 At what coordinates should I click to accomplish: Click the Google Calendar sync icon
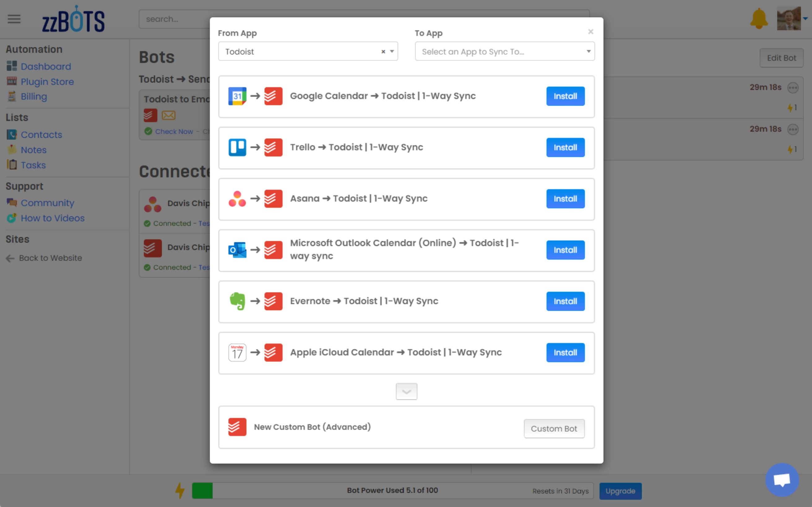[237, 96]
